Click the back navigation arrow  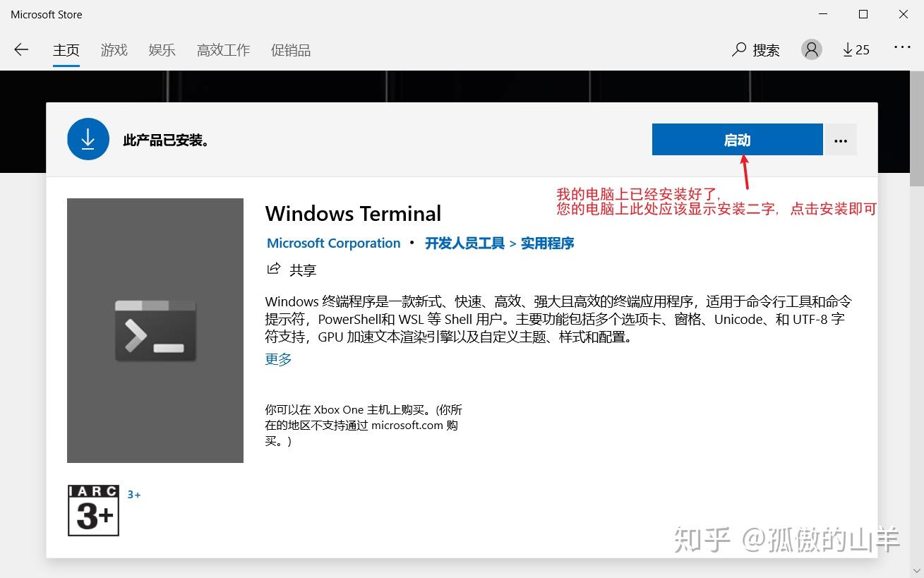point(21,49)
